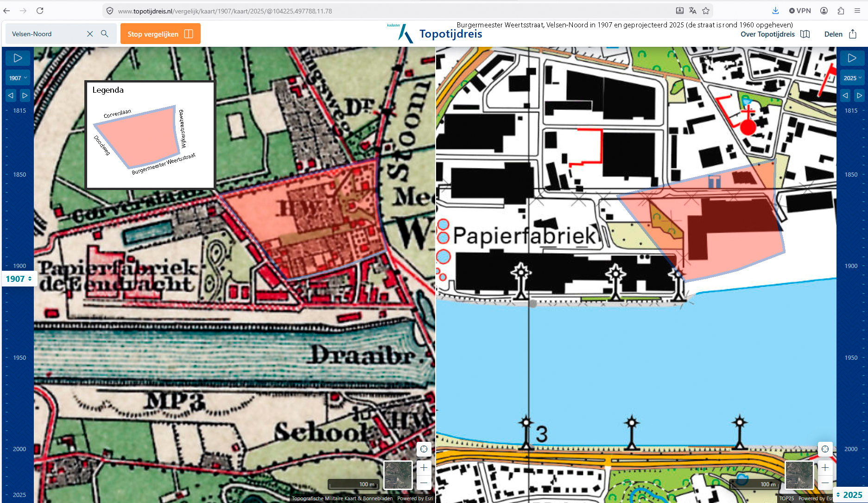This screenshot has width=868, height=503.
Task: Step right map to previous year
Action: click(845, 96)
